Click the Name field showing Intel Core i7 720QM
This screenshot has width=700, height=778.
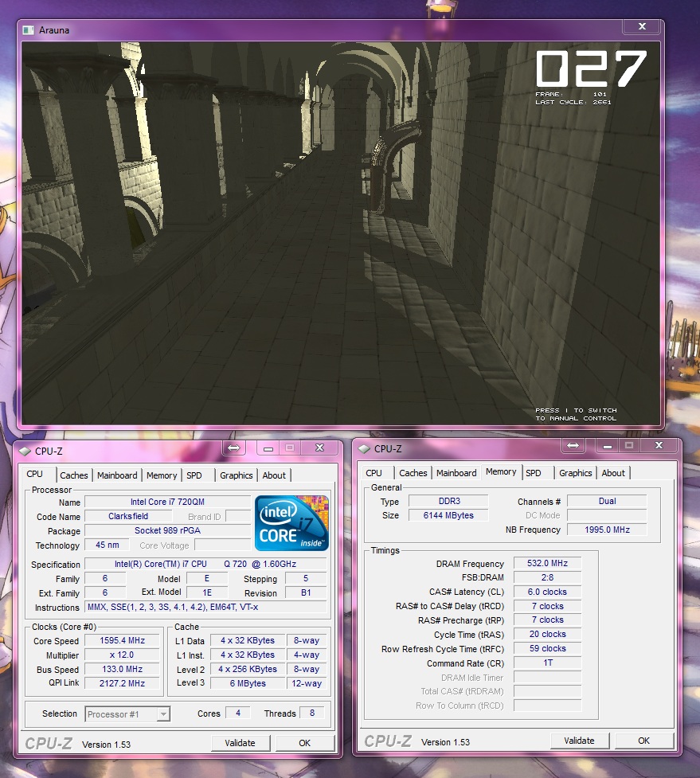click(x=167, y=502)
